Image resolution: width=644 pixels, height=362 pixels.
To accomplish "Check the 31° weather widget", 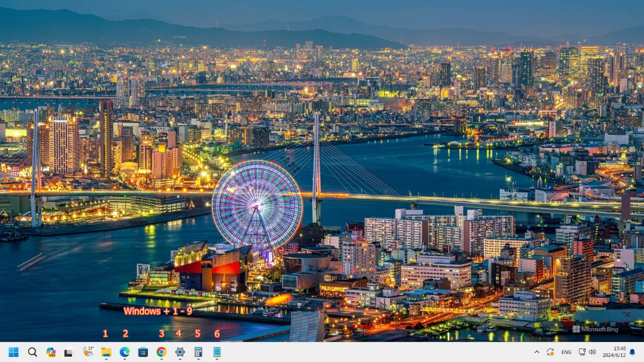I will [x=88, y=352].
